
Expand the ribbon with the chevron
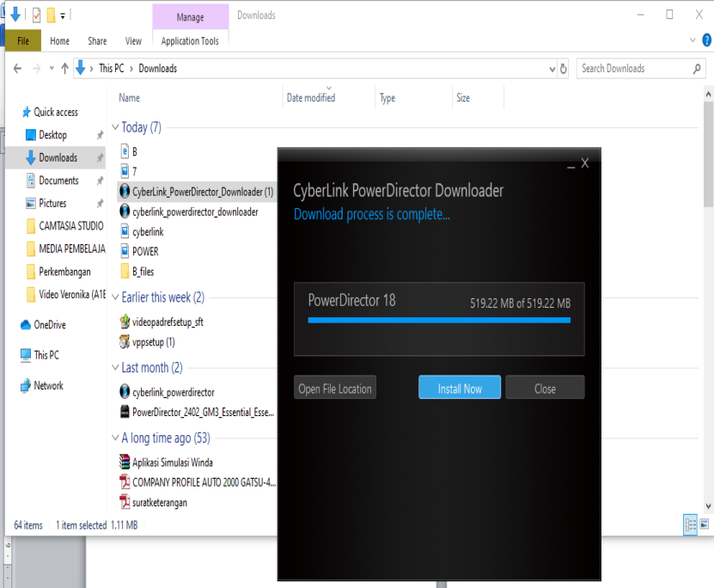coord(693,40)
